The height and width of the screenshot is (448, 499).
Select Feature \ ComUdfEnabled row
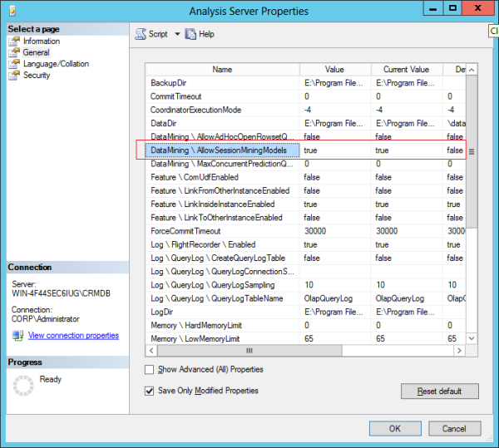click(x=305, y=177)
